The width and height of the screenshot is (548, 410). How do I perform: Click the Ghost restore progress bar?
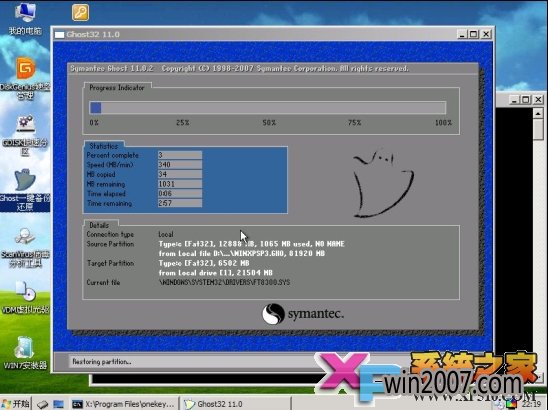268,108
